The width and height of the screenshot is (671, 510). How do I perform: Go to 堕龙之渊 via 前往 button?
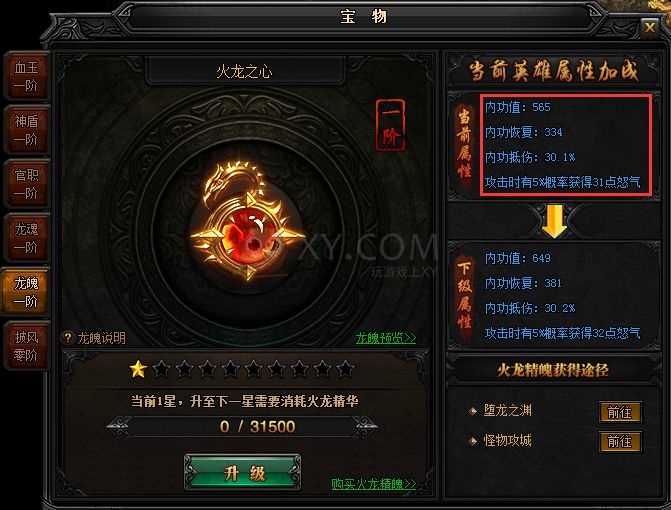620,412
